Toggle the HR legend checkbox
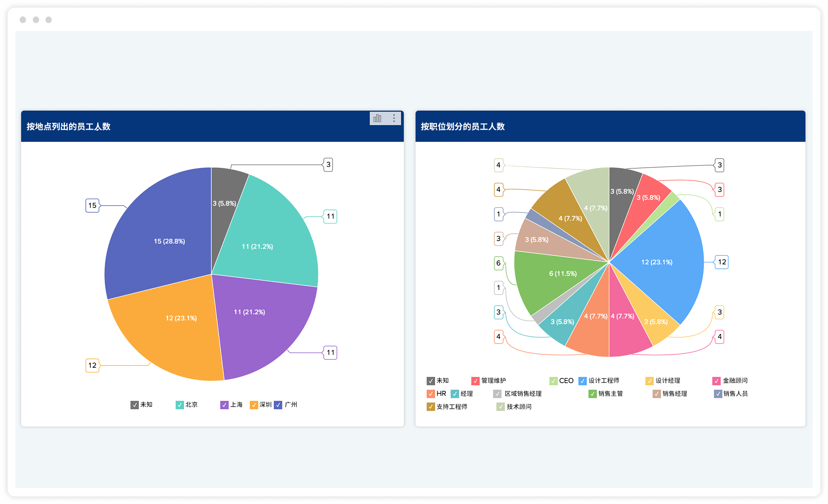 click(431, 394)
